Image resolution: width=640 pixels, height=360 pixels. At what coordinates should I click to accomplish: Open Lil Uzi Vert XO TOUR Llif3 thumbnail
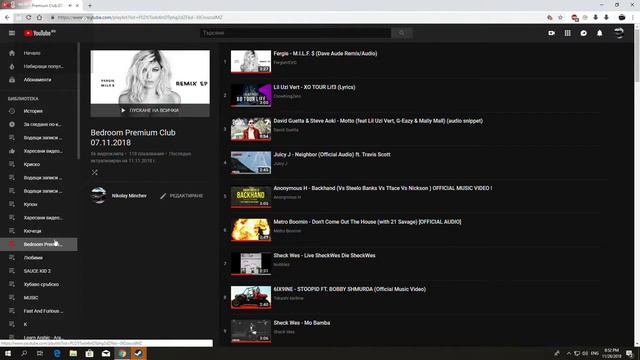pyautogui.click(x=251, y=95)
